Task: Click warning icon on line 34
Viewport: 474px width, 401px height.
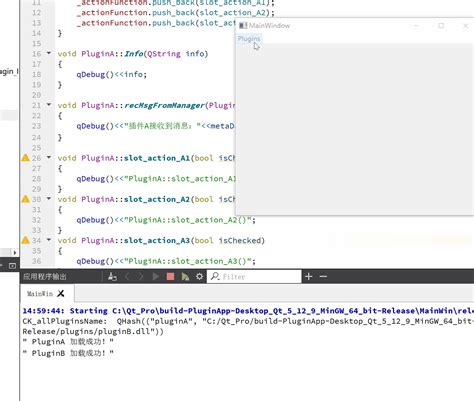Action: (25, 240)
